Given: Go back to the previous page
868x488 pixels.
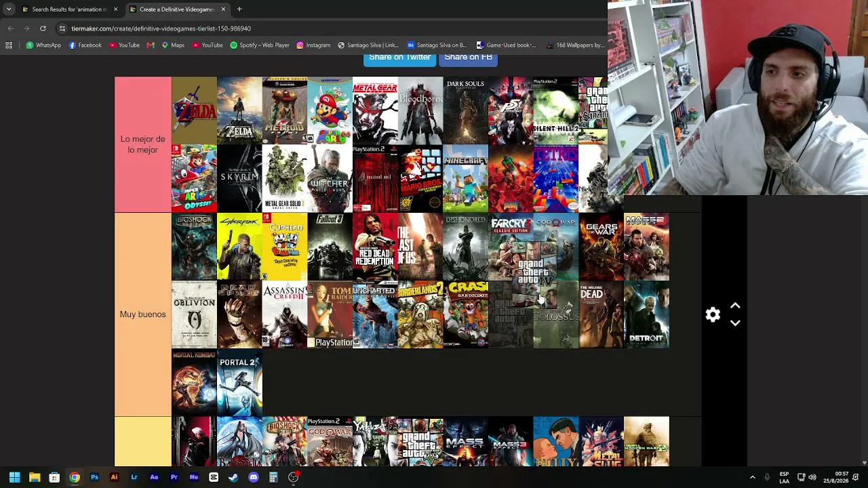Looking at the screenshot, I should (10, 28).
